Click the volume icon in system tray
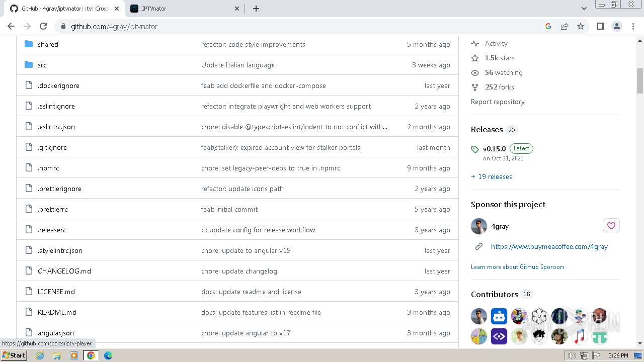Image resolution: width=644 pixels, height=362 pixels. click(x=572, y=355)
